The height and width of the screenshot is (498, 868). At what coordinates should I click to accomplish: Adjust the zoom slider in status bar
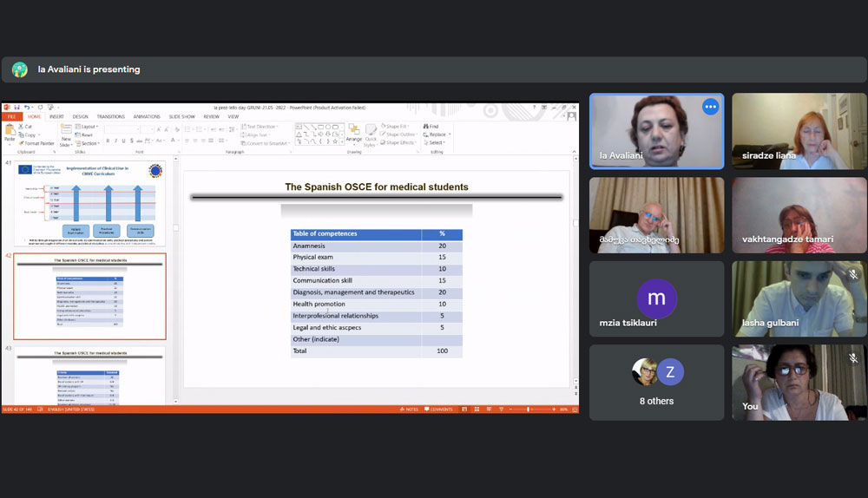[529, 409]
